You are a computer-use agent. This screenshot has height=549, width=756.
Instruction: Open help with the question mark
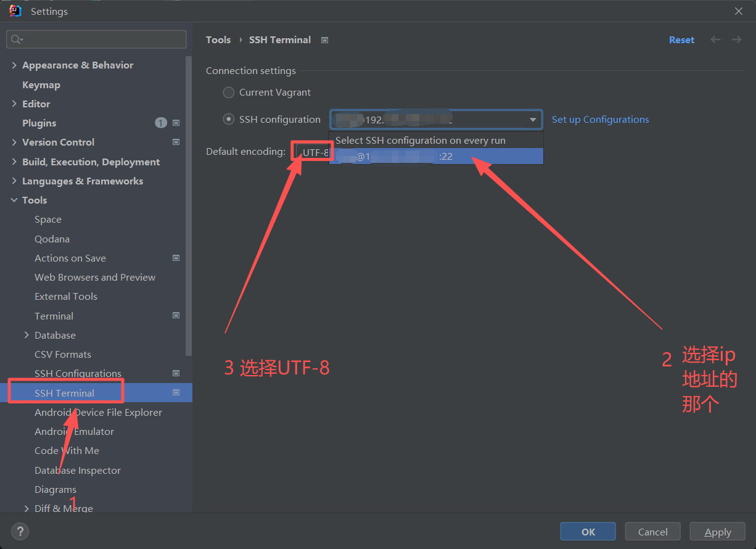(x=20, y=531)
